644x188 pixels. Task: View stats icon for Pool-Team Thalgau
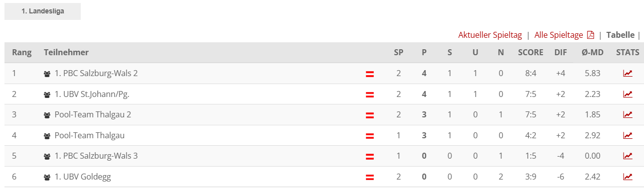click(628, 135)
